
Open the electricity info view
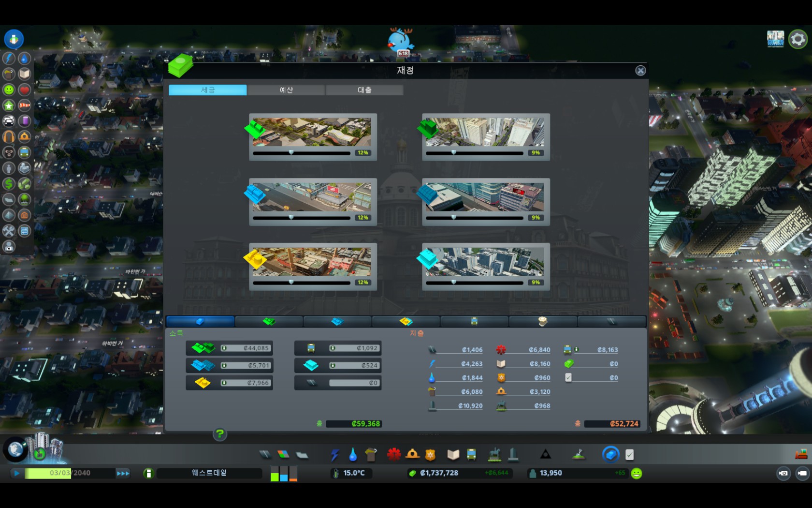click(x=9, y=59)
